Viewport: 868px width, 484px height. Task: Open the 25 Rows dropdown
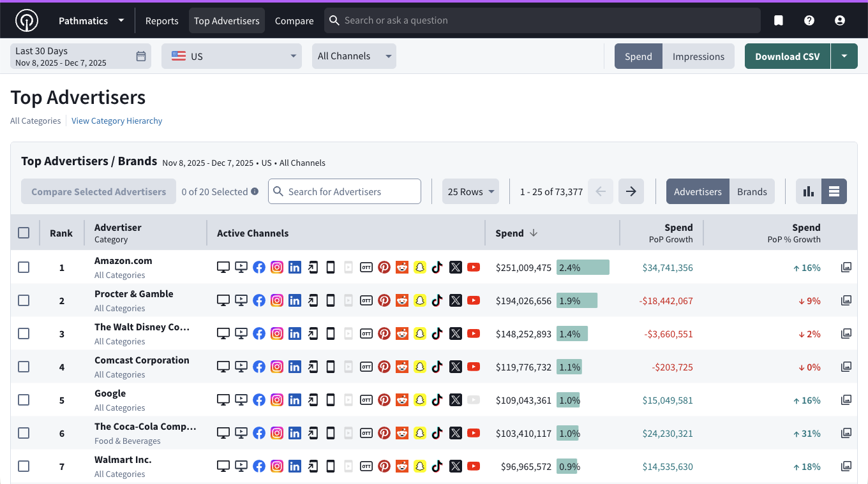click(470, 191)
